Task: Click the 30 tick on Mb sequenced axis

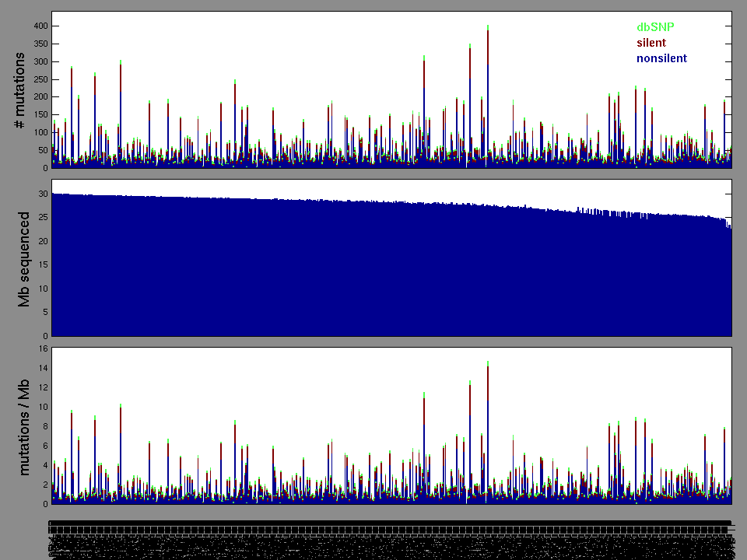Action: tap(43, 194)
